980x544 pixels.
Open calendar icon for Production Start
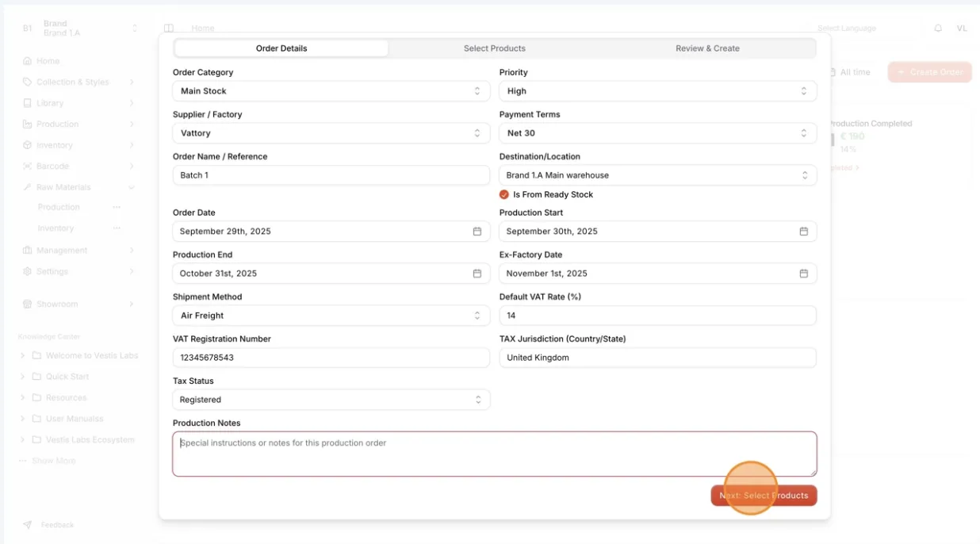pos(804,232)
